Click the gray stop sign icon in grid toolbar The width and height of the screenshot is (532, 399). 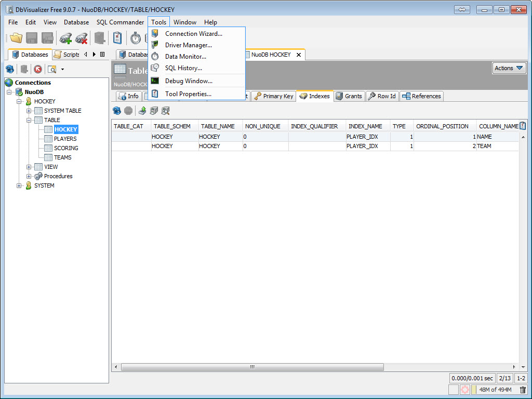click(128, 111)
